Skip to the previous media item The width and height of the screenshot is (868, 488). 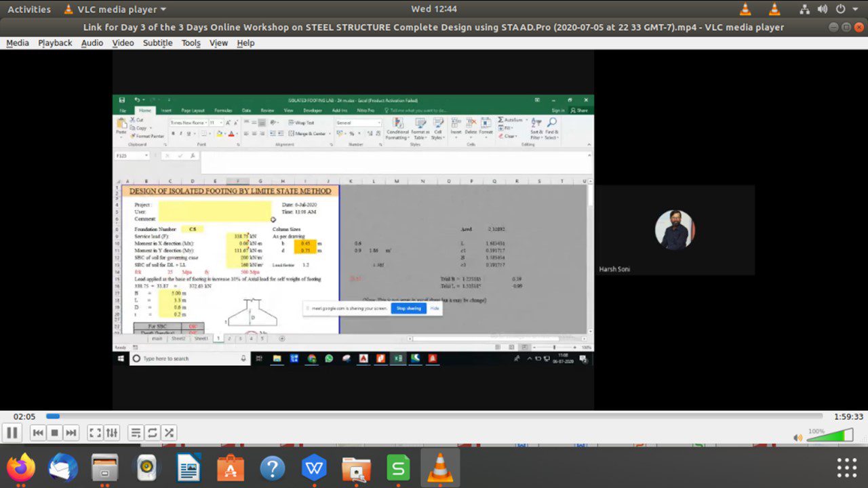click(38, 432)
